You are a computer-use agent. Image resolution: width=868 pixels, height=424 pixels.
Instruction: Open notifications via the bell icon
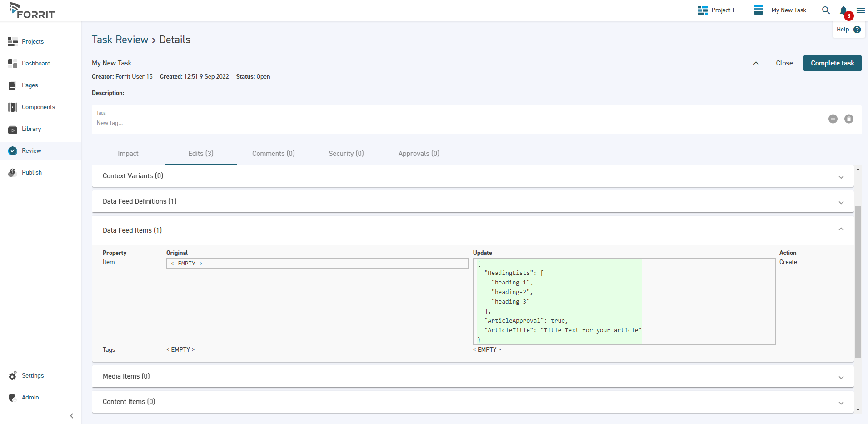click(x=843, y=10)
